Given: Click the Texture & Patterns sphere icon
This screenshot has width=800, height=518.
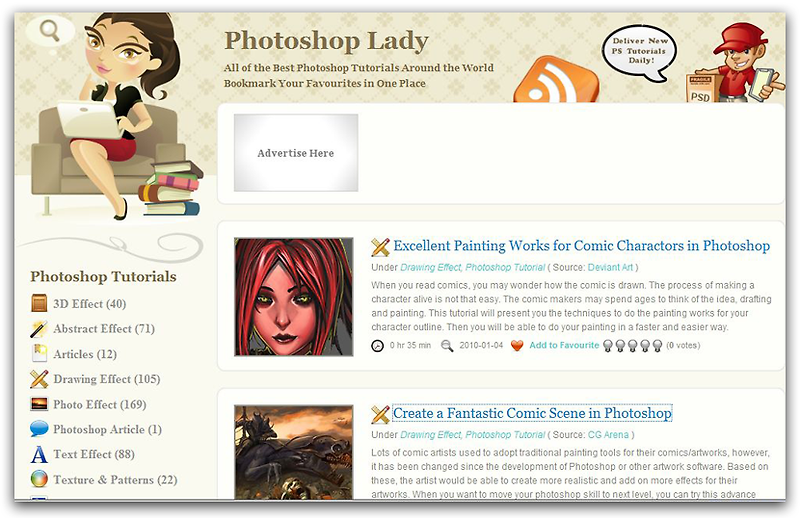Looking at the screenshot, I should click(39, 479).
